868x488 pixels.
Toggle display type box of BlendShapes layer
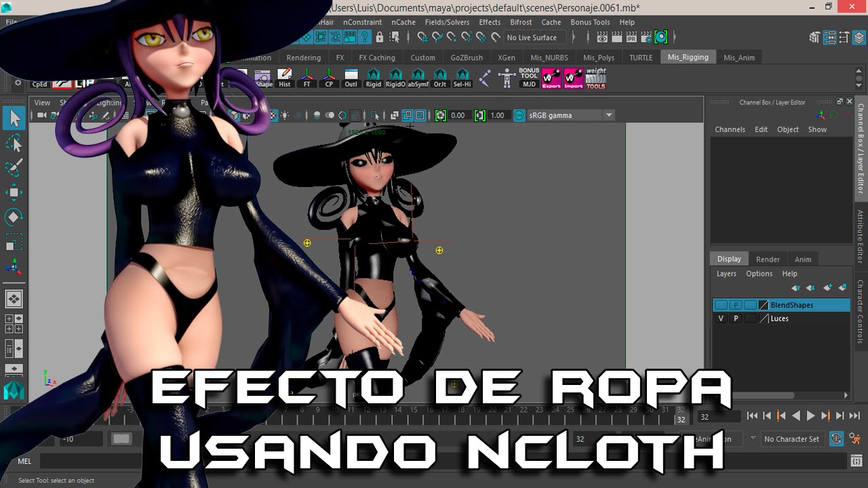tap(750, 305)
